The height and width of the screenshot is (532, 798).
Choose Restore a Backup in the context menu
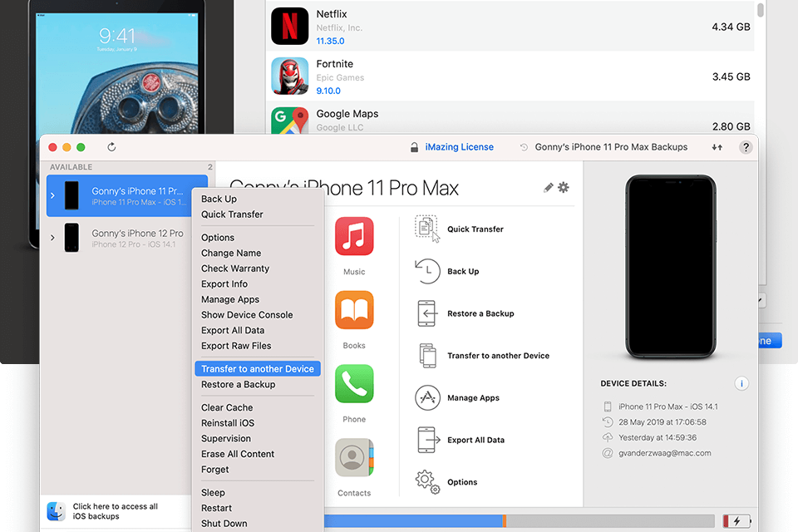click(239, 384)
